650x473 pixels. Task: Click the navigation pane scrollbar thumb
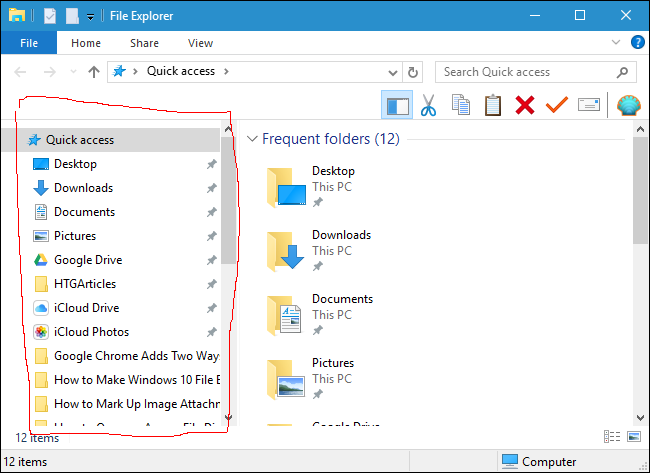tap(228, 200)
